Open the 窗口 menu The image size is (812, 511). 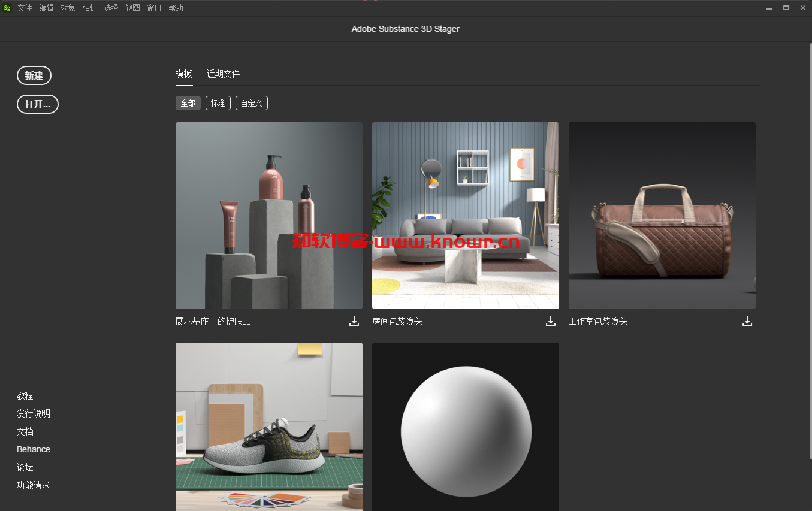pyautogui.click(x=155, y=8)
